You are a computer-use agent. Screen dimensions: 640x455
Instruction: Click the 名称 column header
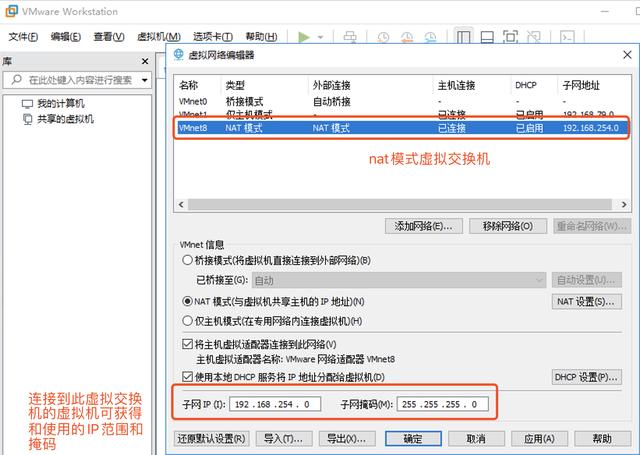coord(189,85)
